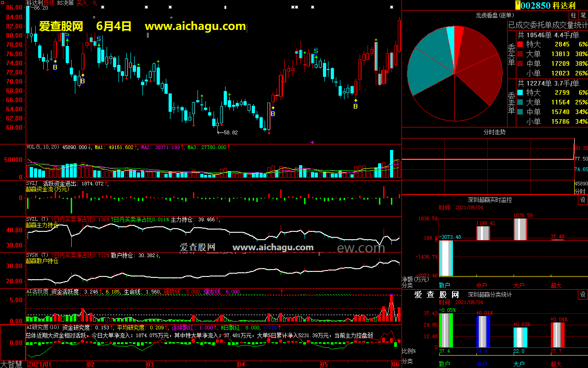Click the 2021/01 date label on time axis

pos(40,364)
